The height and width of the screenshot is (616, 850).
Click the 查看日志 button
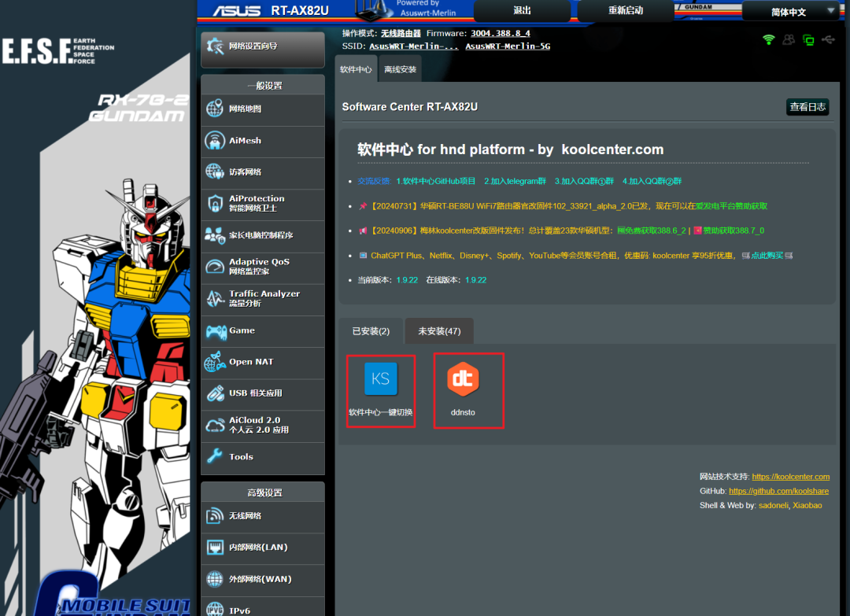807,107
